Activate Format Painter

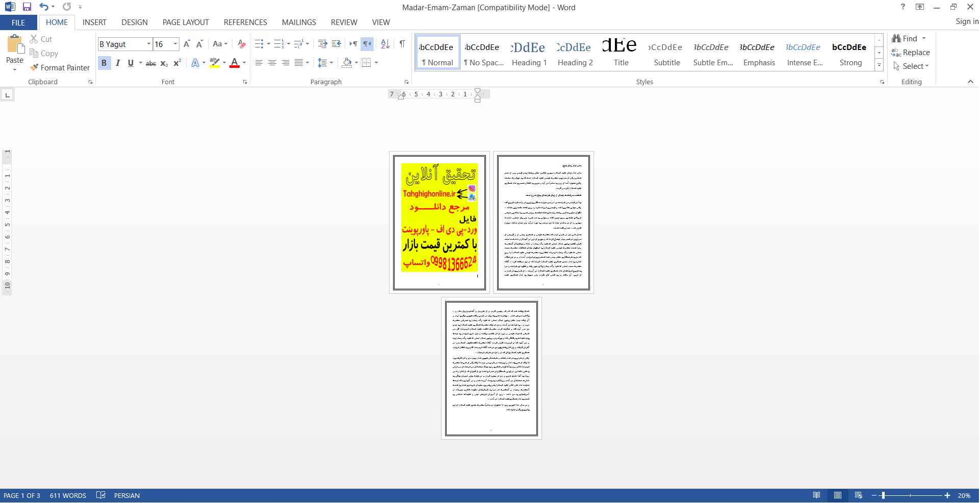[x=60, y=68]
